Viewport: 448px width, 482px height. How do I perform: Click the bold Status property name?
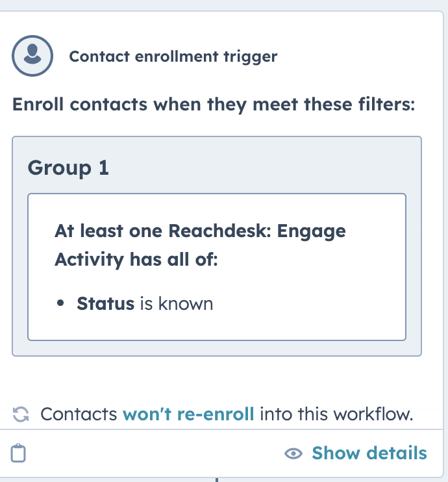[x=105, y=304]
